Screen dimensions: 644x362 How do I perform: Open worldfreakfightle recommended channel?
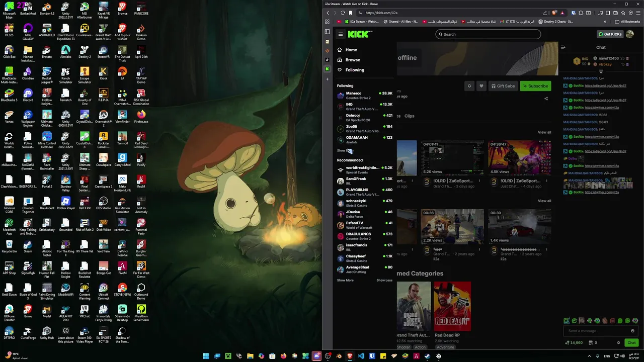click(x=365, y=169)
